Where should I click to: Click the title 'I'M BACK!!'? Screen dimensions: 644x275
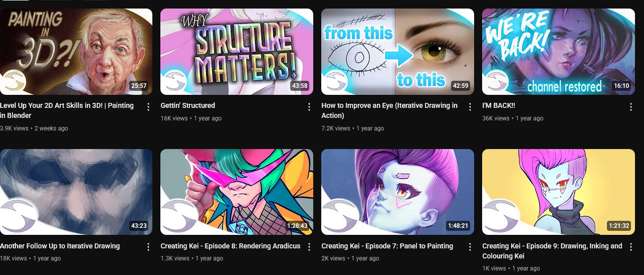pos(499,105)
